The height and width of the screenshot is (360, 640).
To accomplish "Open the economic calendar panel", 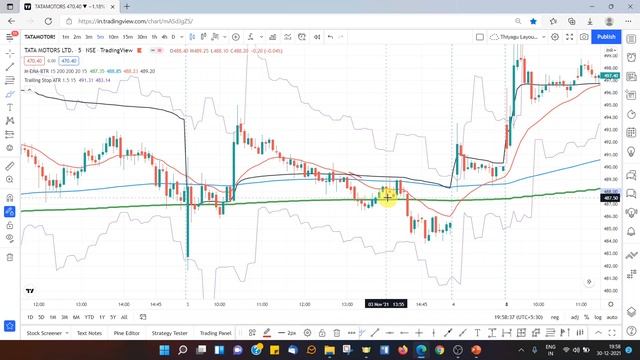I will point(631,132).
